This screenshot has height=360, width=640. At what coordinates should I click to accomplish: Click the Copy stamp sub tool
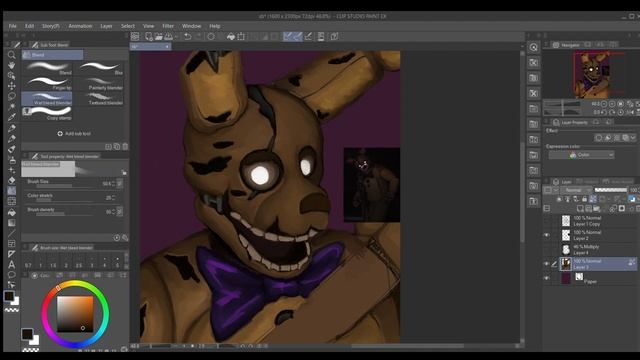point(47,113)
